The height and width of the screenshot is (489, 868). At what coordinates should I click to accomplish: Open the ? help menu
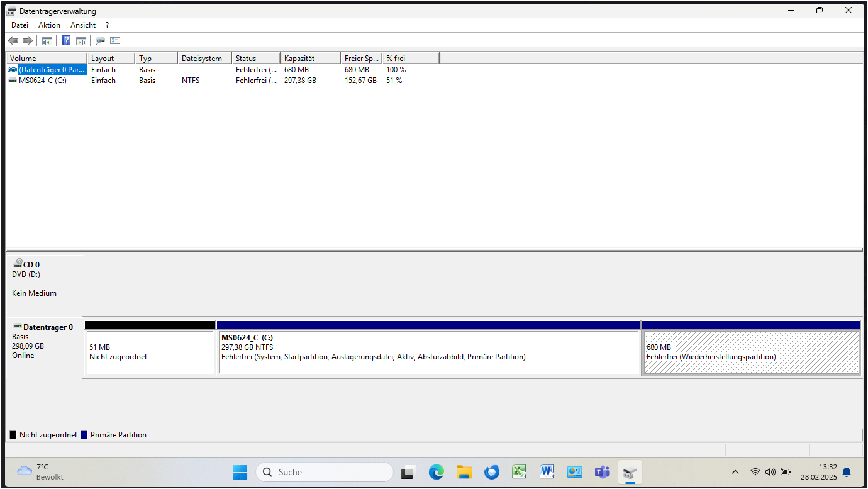click(108, 25)
